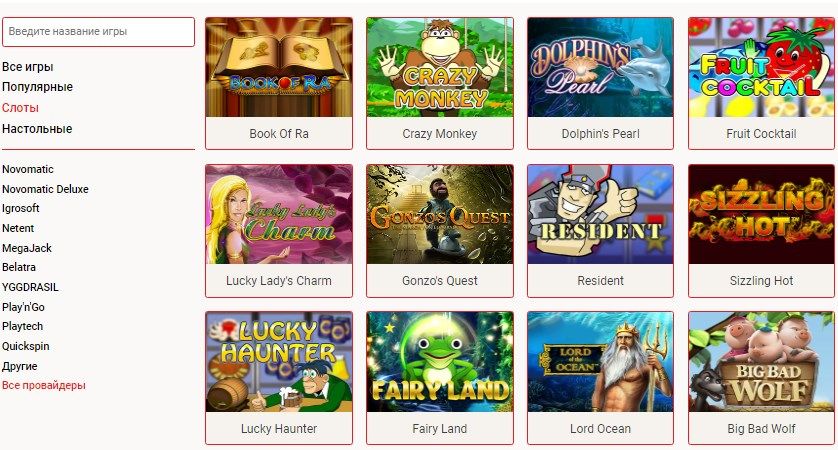Open Lucky Lady's Charm slot

278,214
